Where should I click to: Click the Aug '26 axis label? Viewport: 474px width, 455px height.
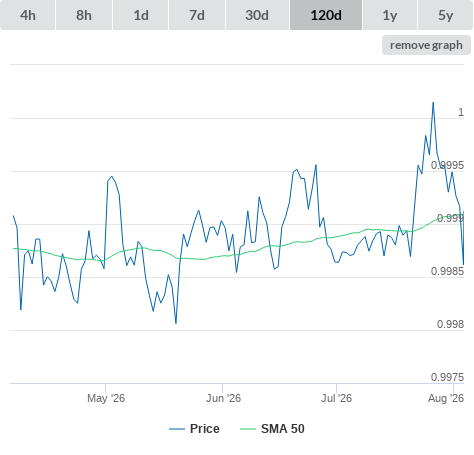(x=446, y=398)
